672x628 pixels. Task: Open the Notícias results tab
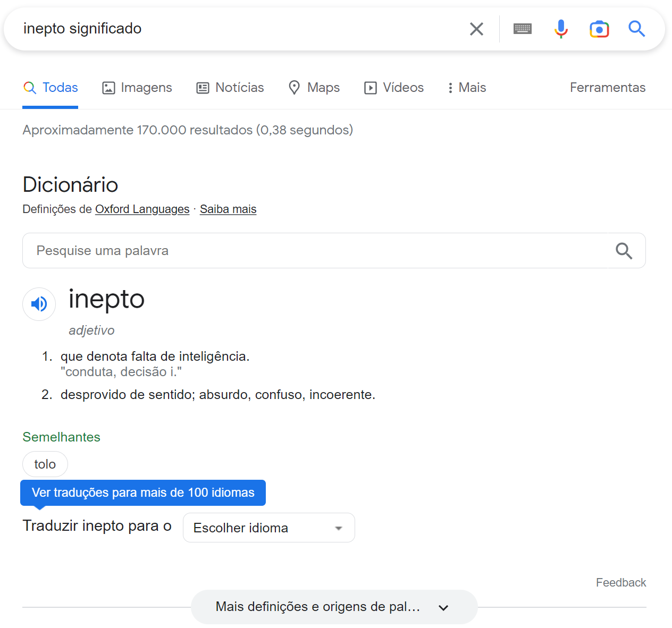click(230, 87)
